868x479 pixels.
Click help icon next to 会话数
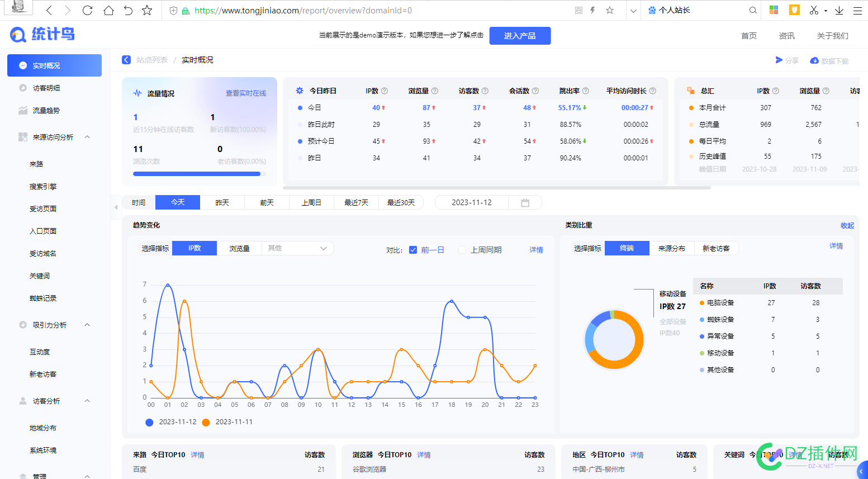pos(535,91)
